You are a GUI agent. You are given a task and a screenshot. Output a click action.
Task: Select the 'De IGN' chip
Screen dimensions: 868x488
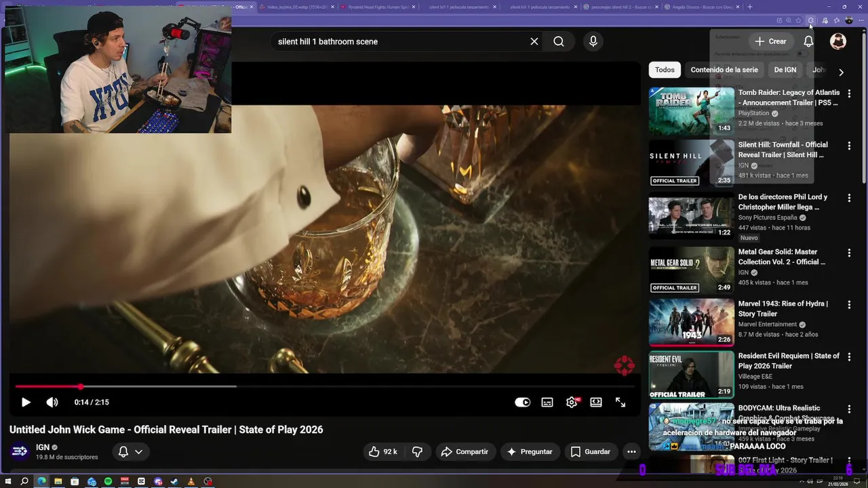click(785, 70)
